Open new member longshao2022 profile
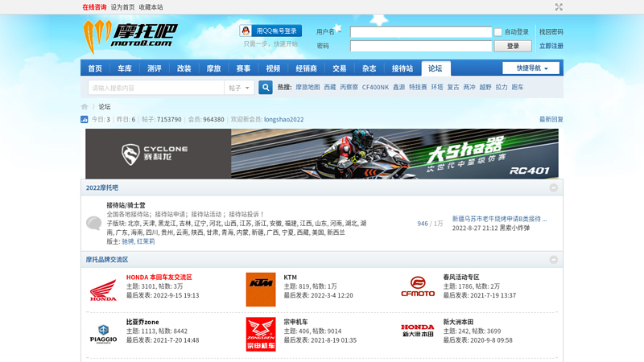Image resolution: width=644 pixels, height=362 pixels. [x=284, y=119]
